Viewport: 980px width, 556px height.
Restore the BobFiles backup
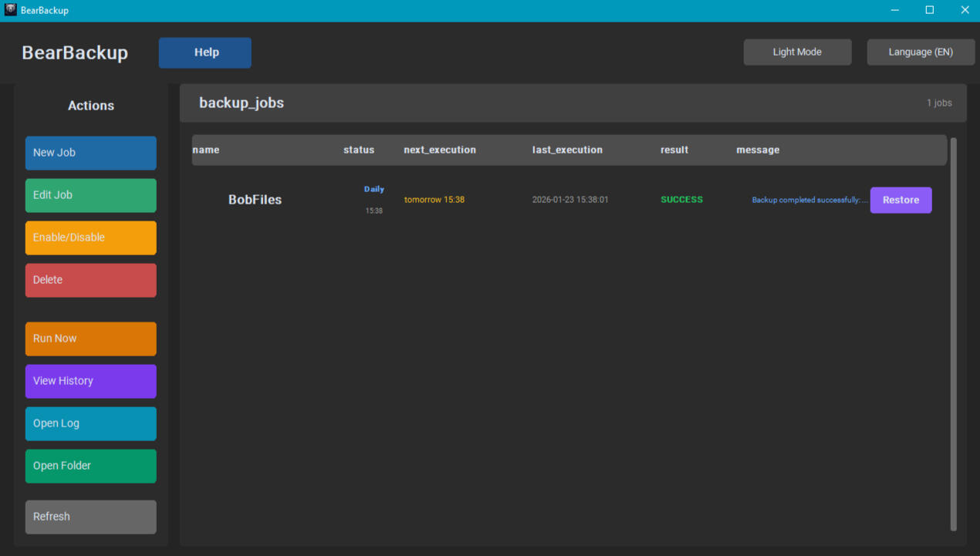901,200
